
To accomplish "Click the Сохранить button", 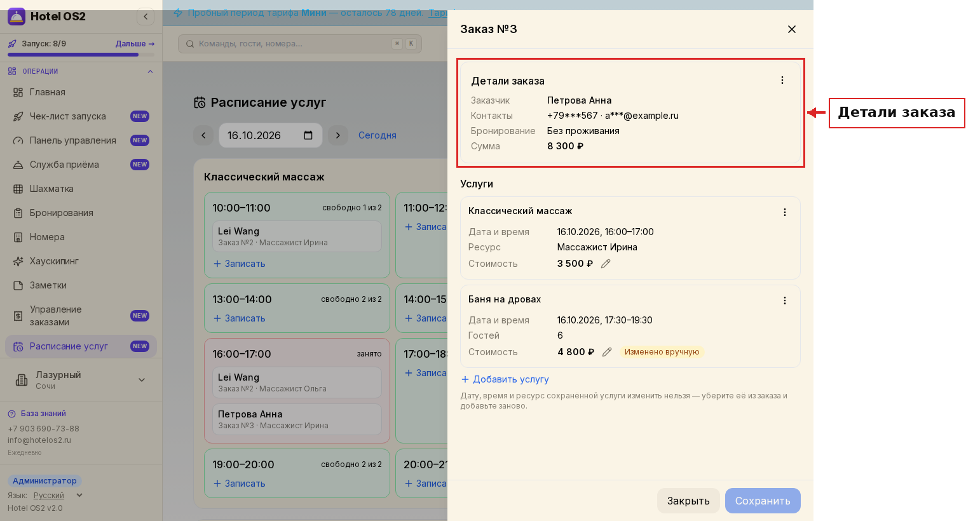I will pyautogui.click(x=763, y=501).
